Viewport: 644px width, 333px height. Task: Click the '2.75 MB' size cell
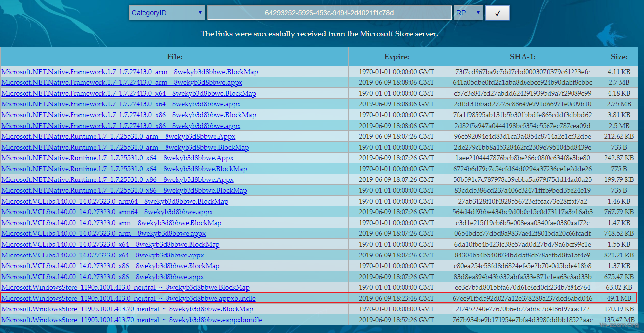(x=619, y=104)
